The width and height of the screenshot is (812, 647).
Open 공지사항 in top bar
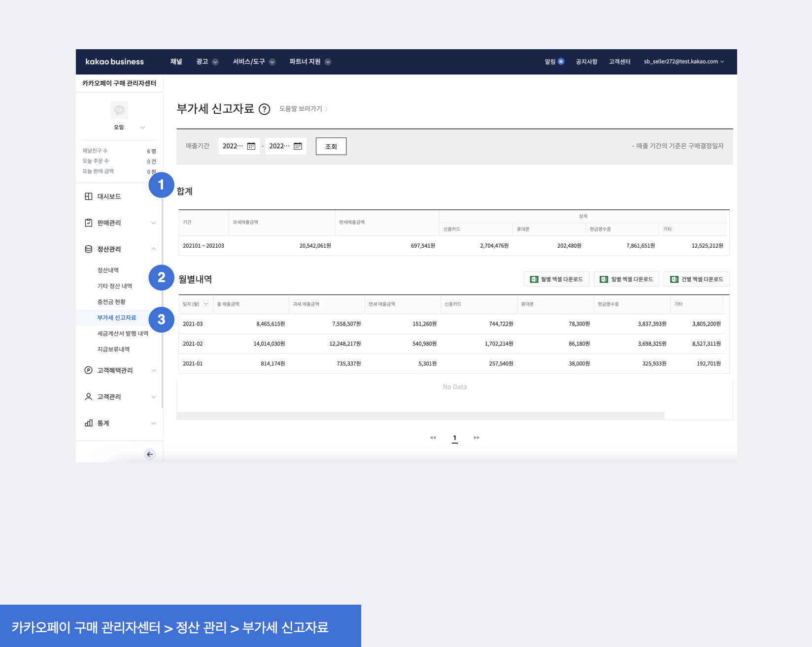(586, 62)
